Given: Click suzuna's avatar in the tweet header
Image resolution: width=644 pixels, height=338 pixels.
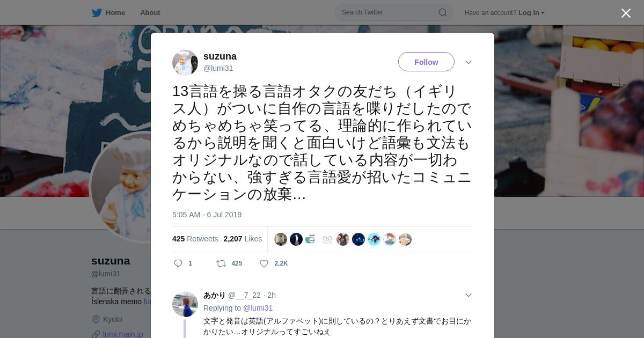Looking at the screenshot, I should [185, 63].
